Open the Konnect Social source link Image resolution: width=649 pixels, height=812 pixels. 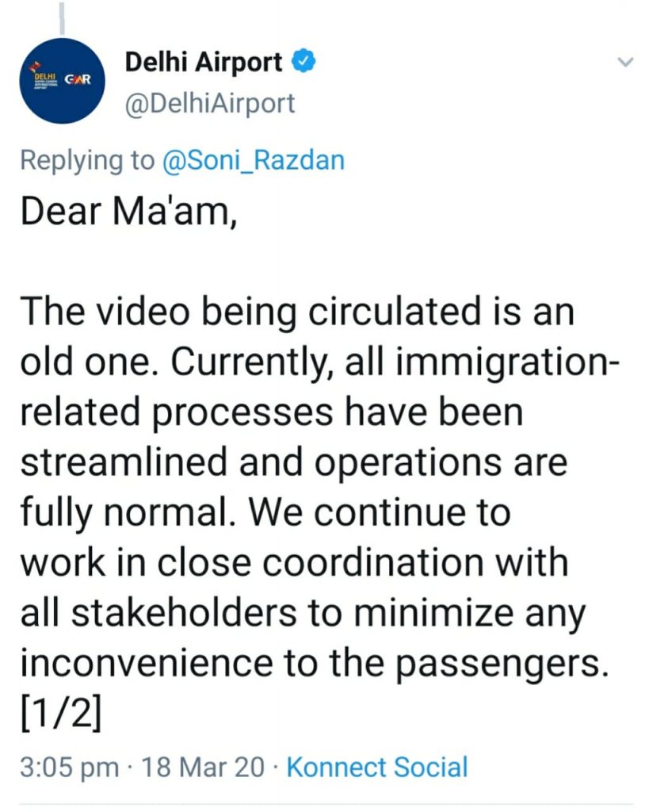[x=377, y=767]
